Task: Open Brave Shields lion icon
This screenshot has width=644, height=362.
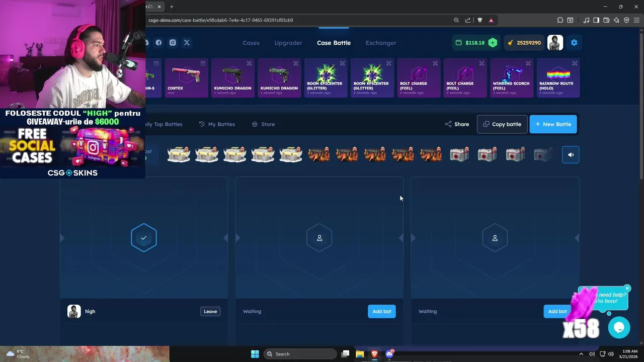Action: 479,20
